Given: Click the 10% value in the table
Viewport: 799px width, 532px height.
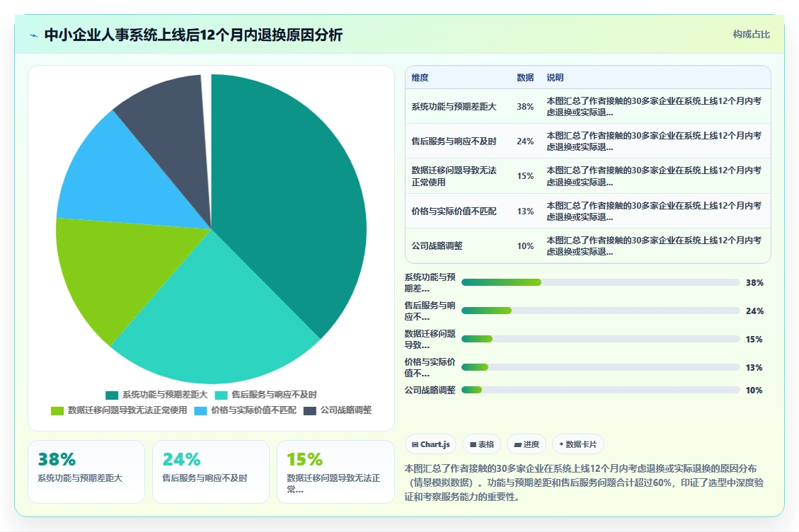Looking at the screenshot, I should (x=525, y=245).
